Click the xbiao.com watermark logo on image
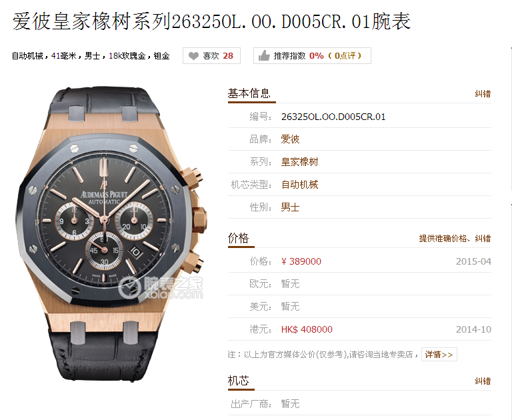Viewport: 512px width, 420px height. (161, 288)
